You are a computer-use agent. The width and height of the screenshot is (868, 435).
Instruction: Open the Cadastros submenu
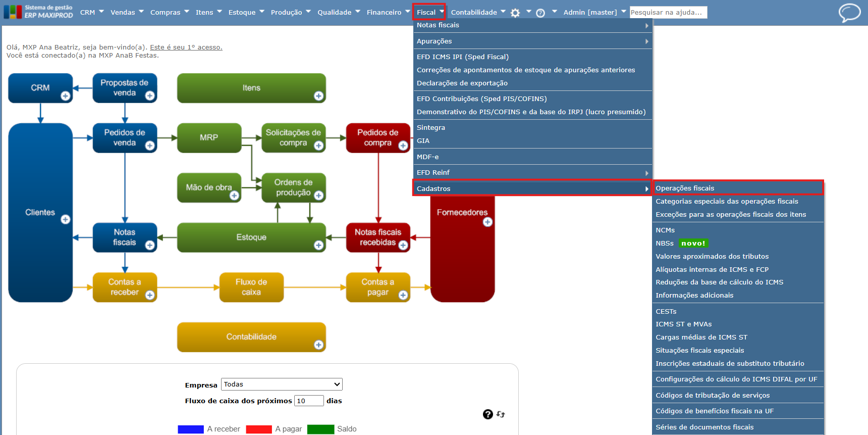tap(532, 188)
